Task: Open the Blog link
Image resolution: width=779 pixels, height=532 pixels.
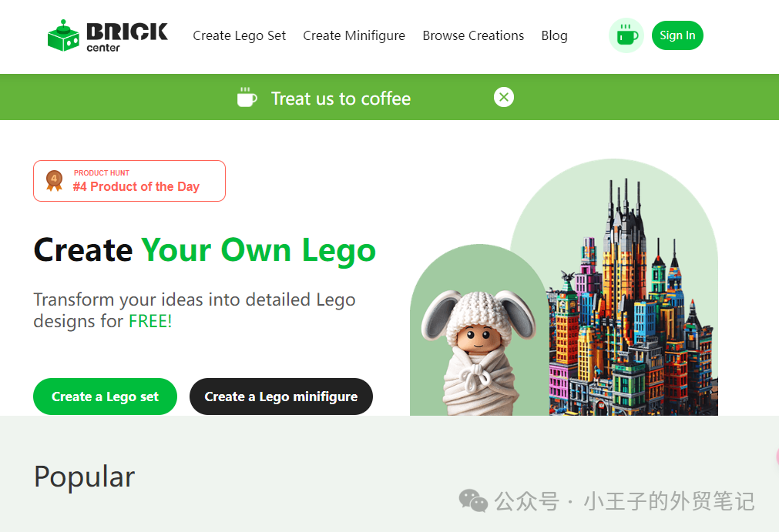Action: point(555,35)
